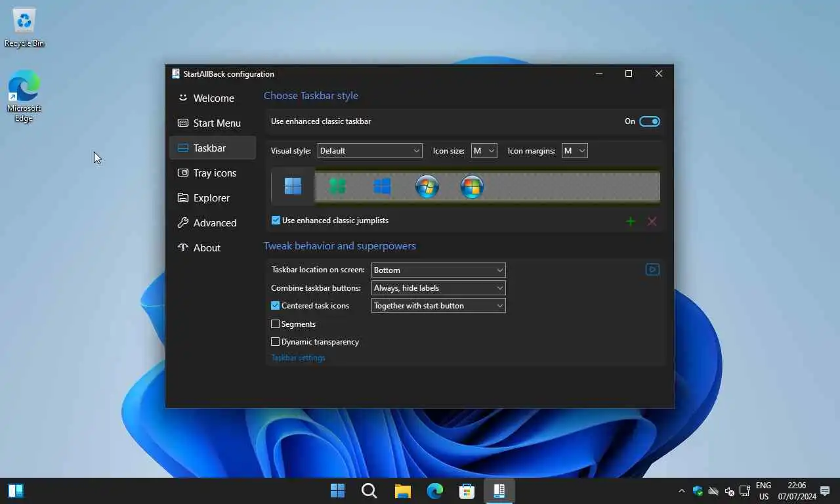Remove start button image with red X
This screenshot has width=840, height=504.
pos(652,222)
